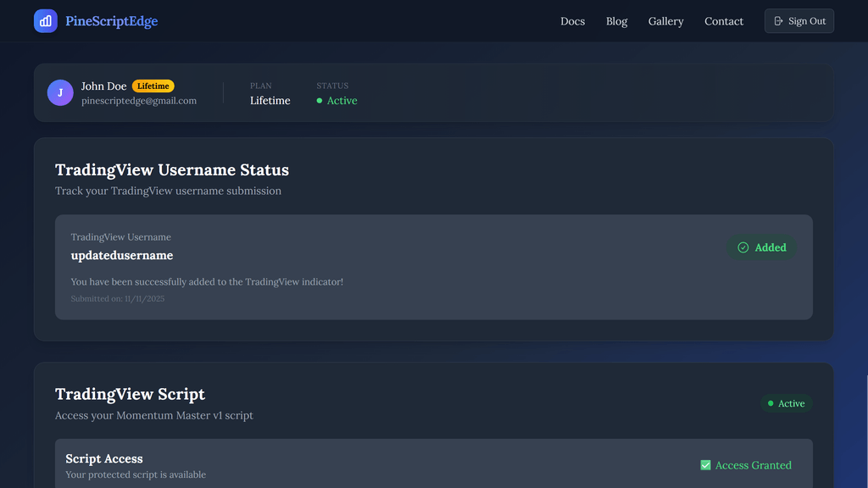868x488 pixels.
Task: Open the PineScriptEdge brand name link
Action: [111, 21]
